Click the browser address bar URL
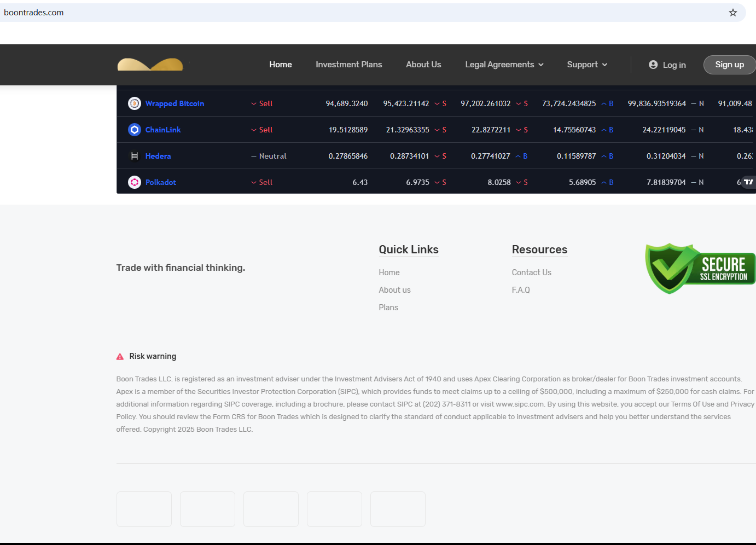Viewport: 756px width, 545px height. pos(34,13)
